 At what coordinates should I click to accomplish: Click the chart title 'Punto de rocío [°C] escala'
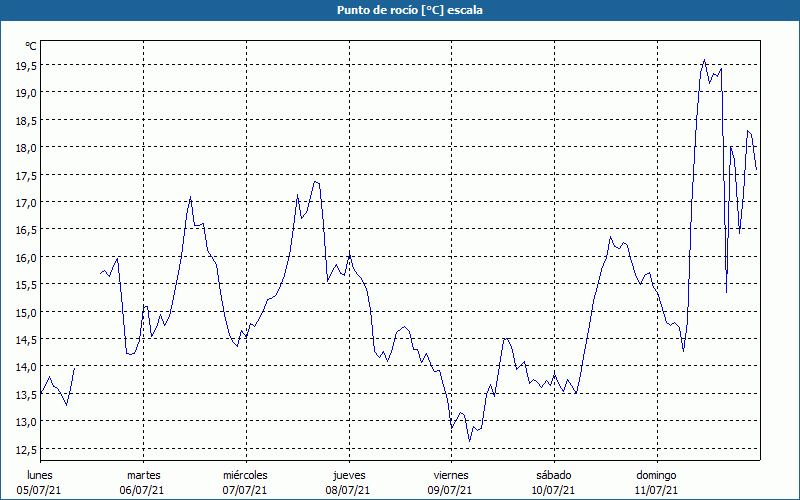[410, 10]
